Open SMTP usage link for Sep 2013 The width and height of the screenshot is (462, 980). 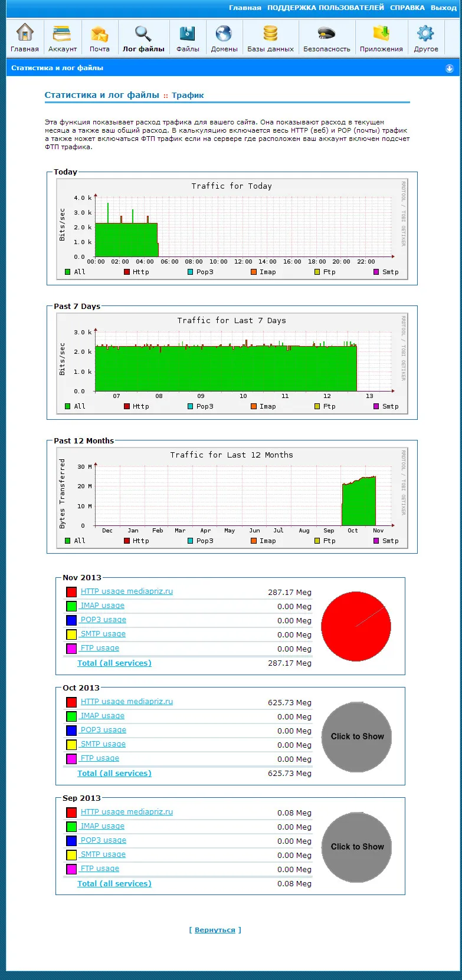[103, 854]
